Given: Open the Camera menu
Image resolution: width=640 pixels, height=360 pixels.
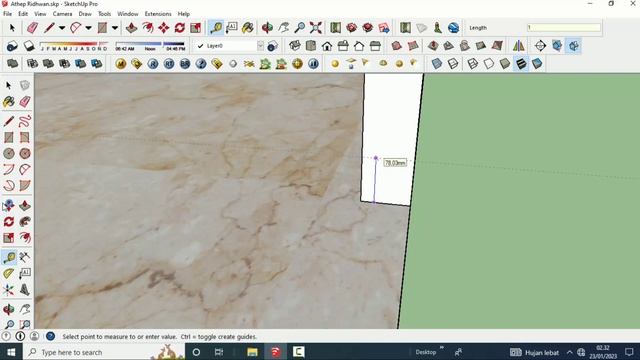Looking at the screenshot, I should point(62,13).
